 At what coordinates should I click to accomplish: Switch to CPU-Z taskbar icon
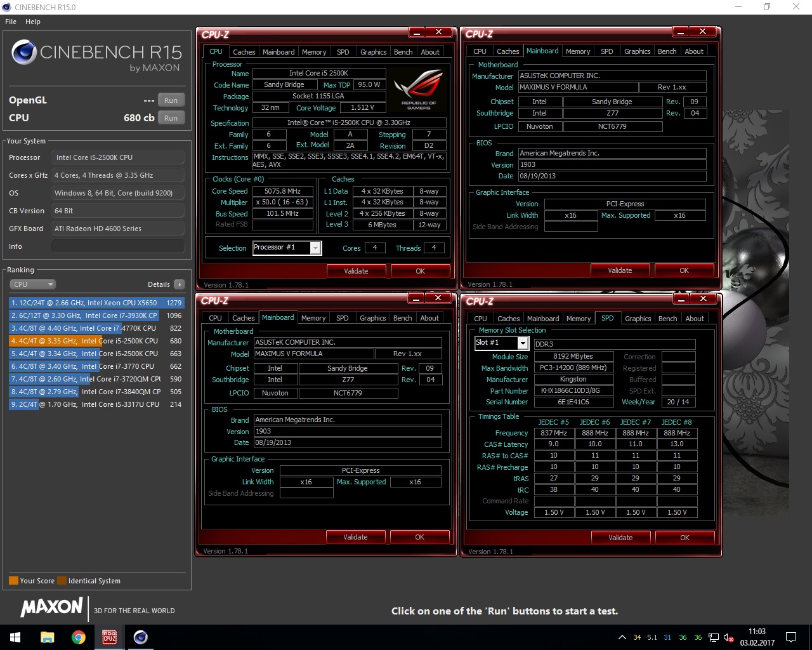(x=109, y=637)
